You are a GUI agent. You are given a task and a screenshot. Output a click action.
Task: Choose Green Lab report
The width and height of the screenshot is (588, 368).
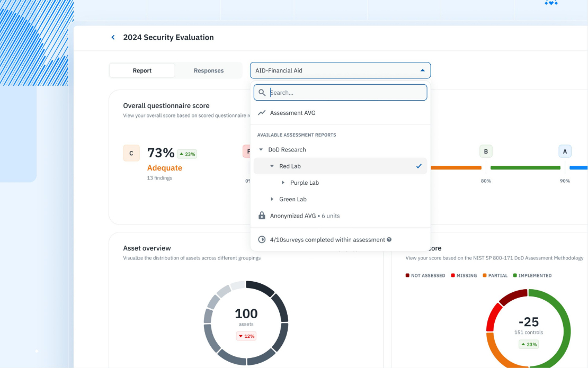coord(292,199)
